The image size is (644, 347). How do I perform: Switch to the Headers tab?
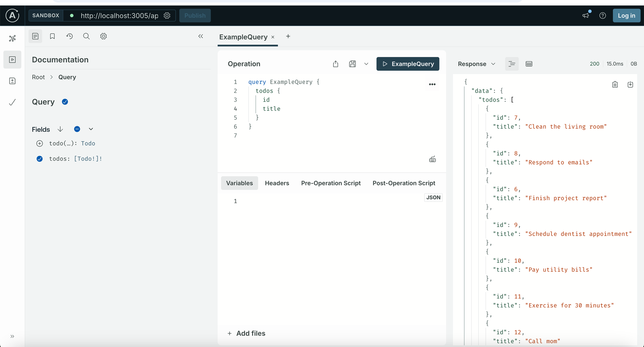pos(277,183)
